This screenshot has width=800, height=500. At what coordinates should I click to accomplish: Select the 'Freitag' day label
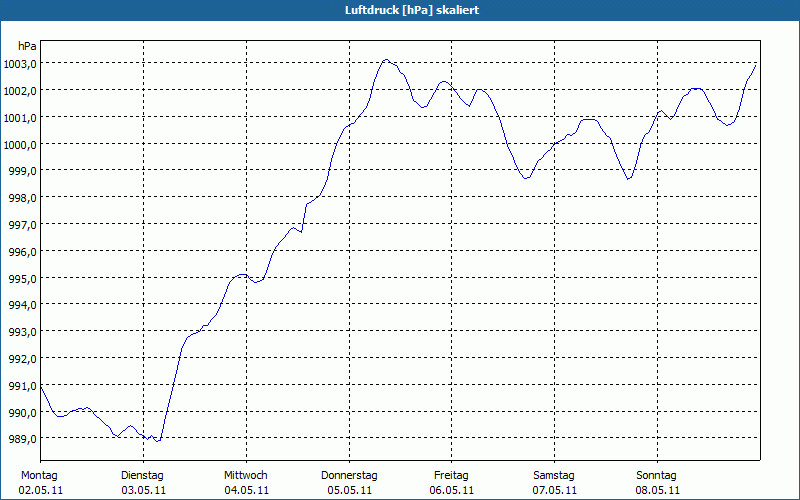point(451,475)
